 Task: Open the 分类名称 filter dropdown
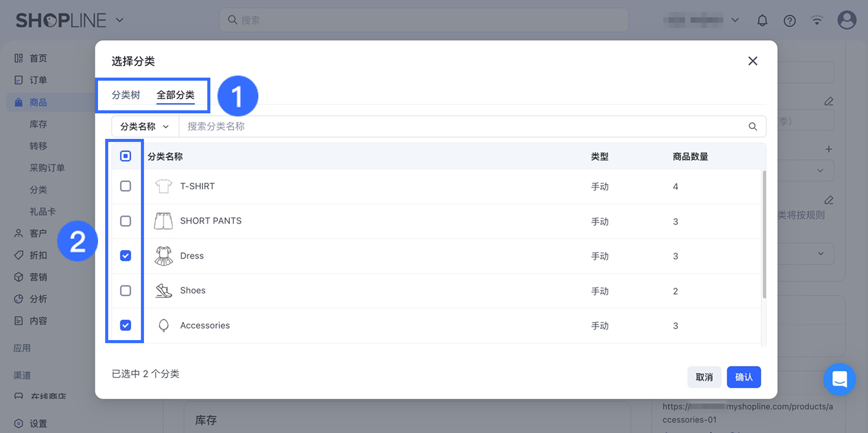coord(145,127)
